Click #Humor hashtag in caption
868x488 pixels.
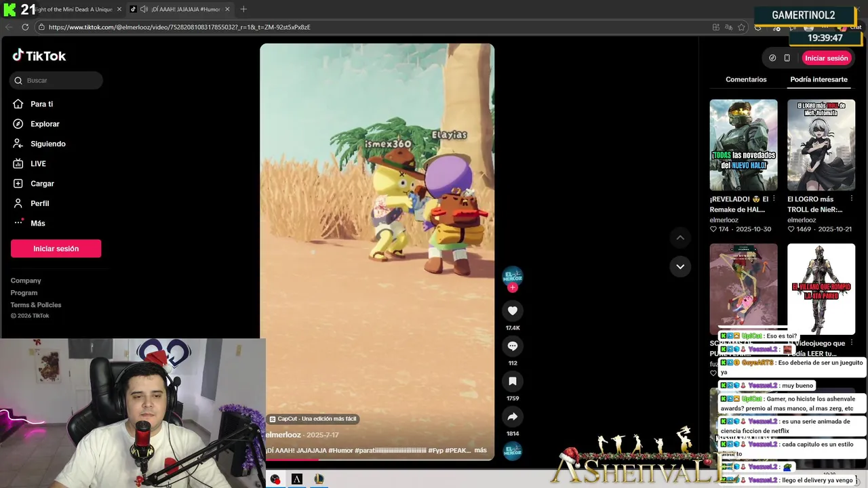341,450
